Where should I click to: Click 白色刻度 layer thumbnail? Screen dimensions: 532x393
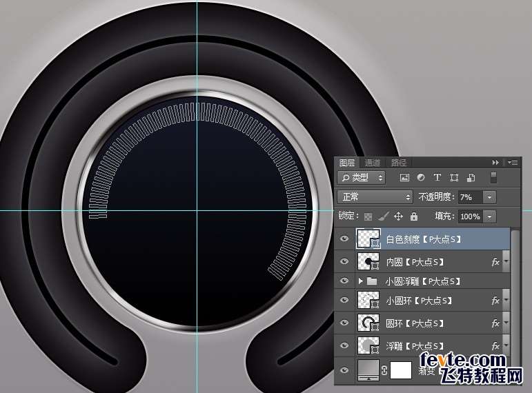[x=368, y=239]
